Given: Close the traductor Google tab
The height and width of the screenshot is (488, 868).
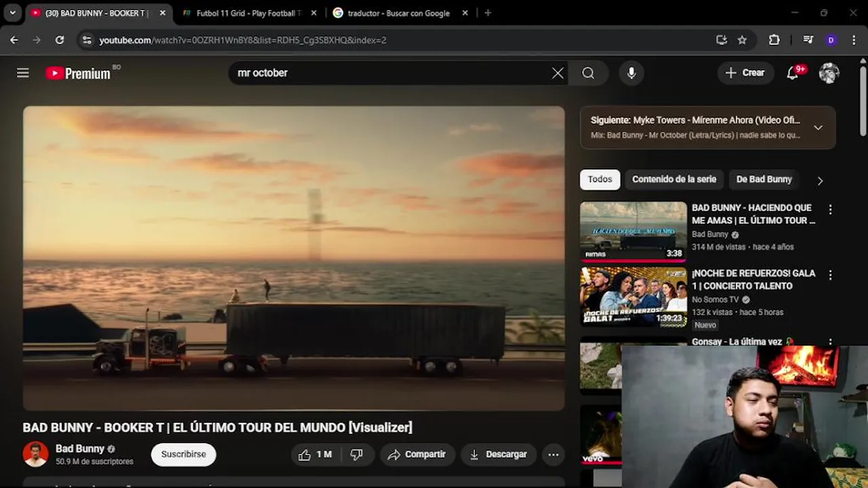Looking at the screenshot, I should 465,13.
